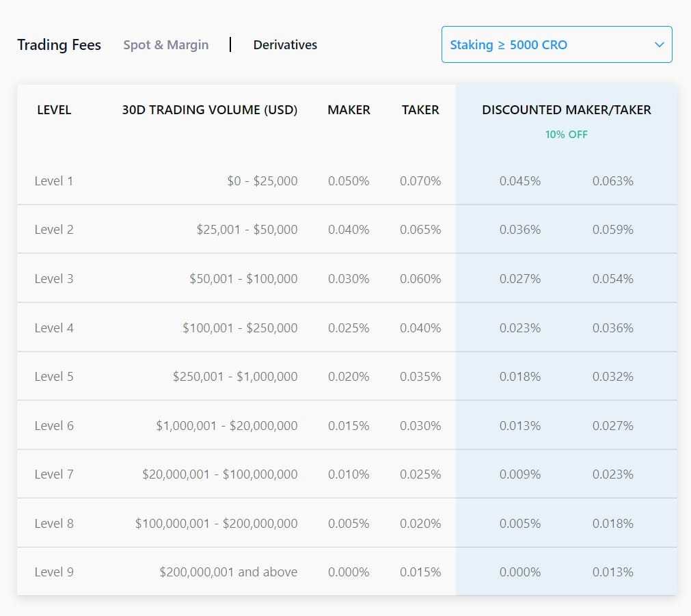Click the $20,000,001 - $100,000,000 volume cell

tap(220, 474)
